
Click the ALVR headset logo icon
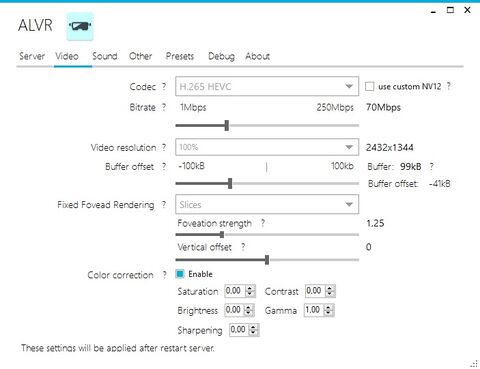tap(80, 26)
